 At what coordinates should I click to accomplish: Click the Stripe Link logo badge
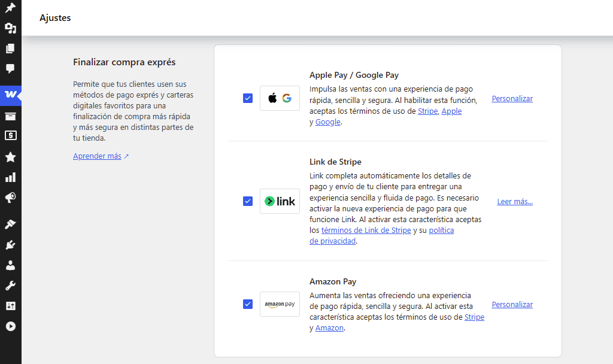click(280, 201)
